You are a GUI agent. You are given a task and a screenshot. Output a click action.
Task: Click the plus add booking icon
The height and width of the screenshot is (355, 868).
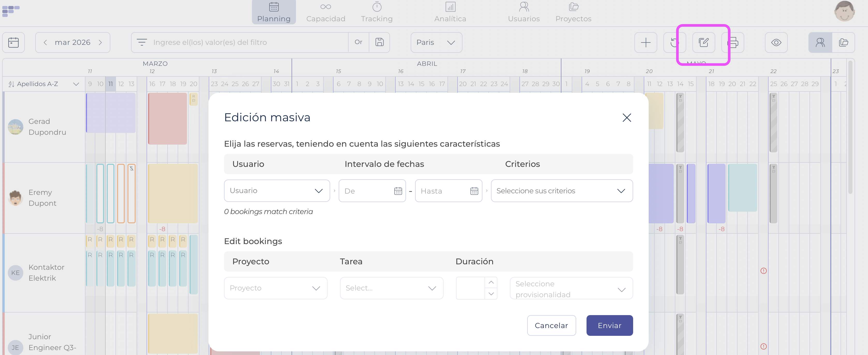pyautogui.click(x=645, y=42)
